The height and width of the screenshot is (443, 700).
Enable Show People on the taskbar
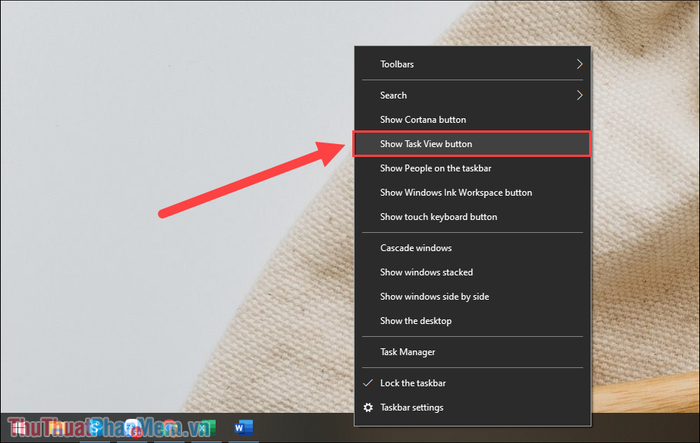tap(473, 168)
